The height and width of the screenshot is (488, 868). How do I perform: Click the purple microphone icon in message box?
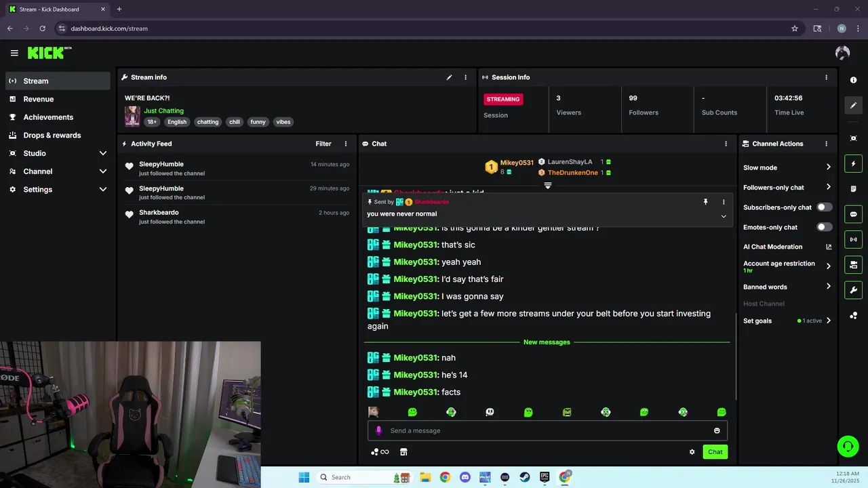pos(379,430)
